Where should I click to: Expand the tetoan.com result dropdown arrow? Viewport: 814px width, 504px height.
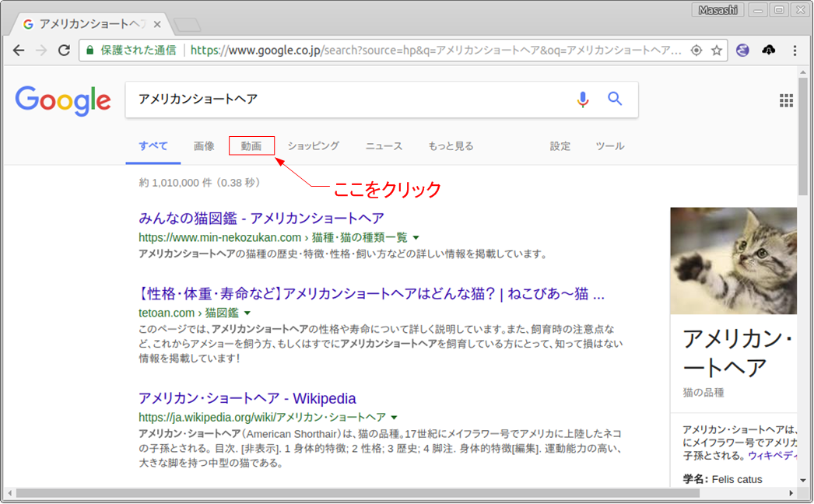247,313
